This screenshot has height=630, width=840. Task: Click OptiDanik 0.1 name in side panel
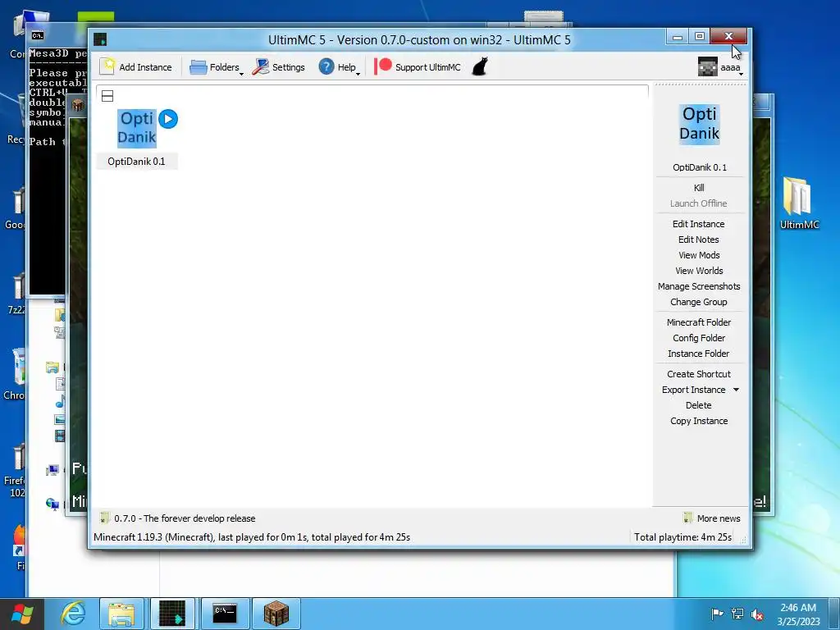point(700,167)
